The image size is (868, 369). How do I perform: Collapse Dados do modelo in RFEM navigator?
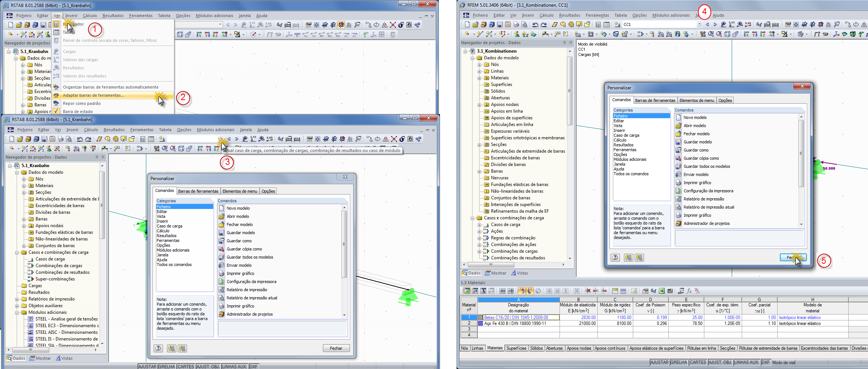coord(473,58)
